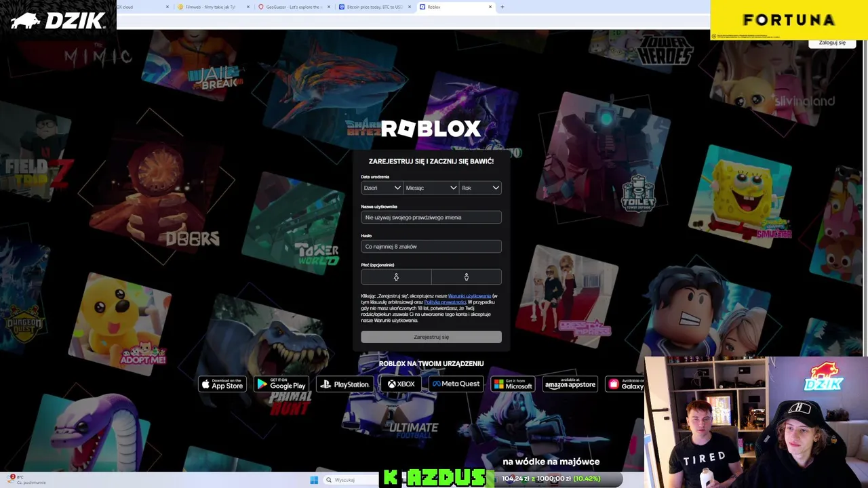Open the Galaxy Store badge
868x488 pixels.
[x=625, y=384]
